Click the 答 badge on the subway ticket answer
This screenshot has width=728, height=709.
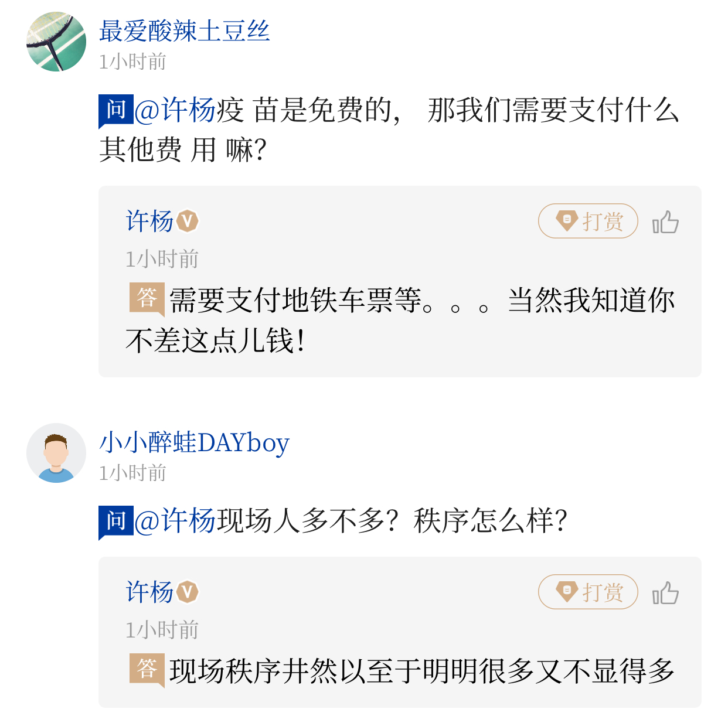pyautogui.click(x=147, y=299)
